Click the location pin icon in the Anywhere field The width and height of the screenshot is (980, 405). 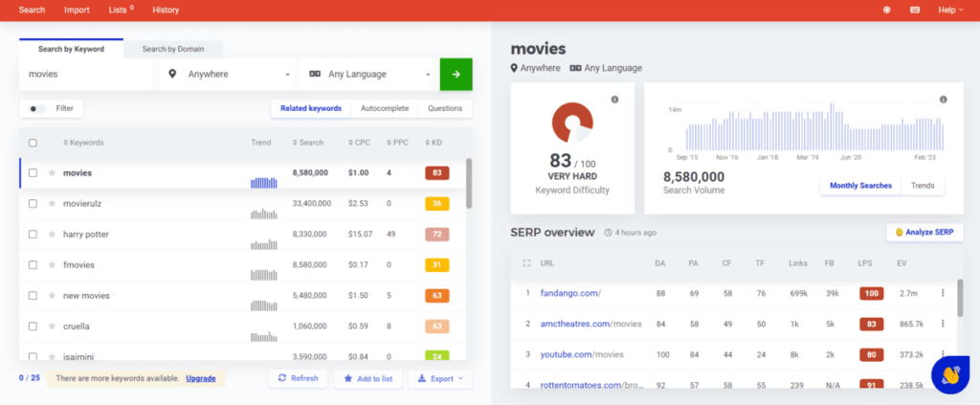pyautogui.click(x=172, y=74)
